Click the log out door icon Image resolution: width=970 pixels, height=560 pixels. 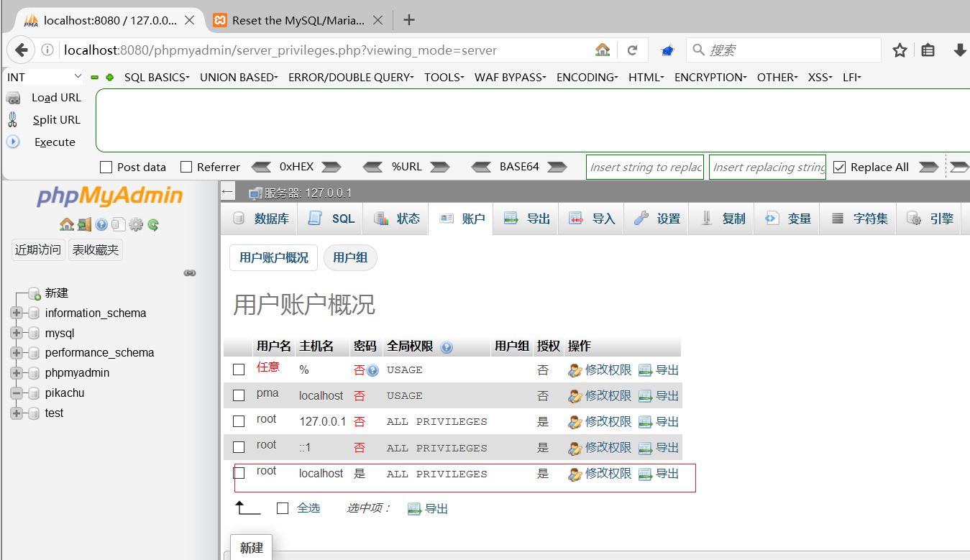[84, 224]
